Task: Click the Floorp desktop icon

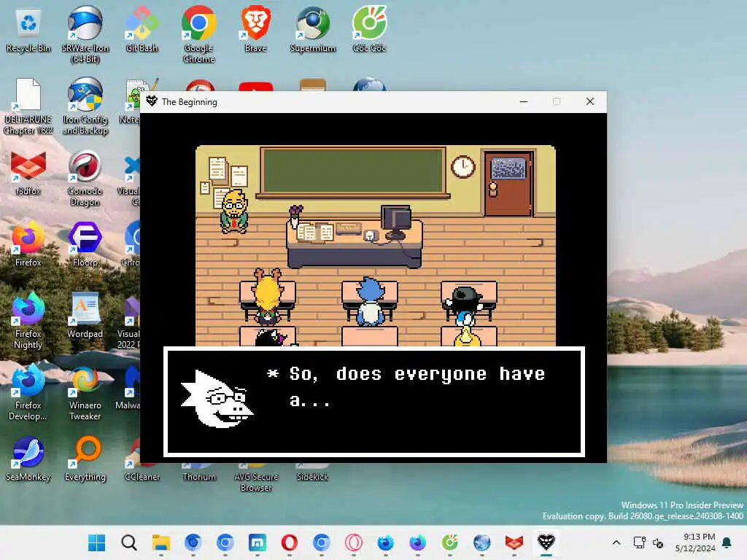Action: [85, 244]
